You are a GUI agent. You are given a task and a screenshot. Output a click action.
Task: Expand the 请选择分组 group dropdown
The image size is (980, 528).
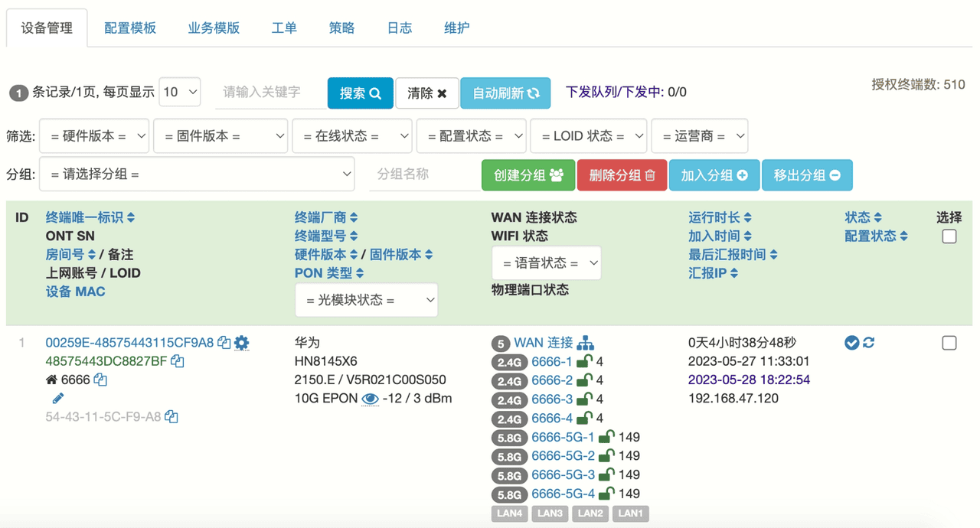pyautogui.click(x=197, y=174)
